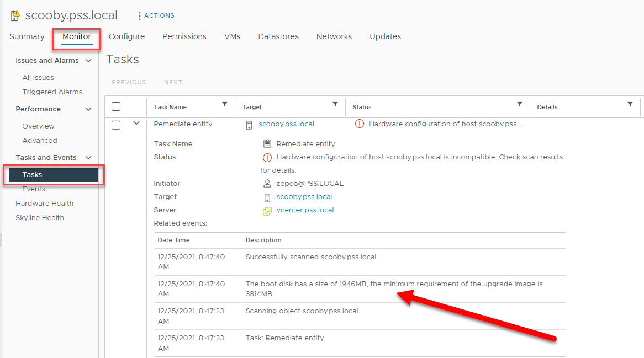The image size is (644, 358).
Task: Open the filter icon on the Status column
Action: tap(519, 104)
